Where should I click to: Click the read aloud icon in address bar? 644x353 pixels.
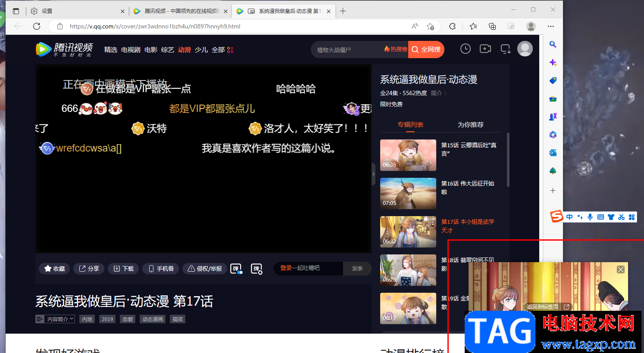(415, 26)
